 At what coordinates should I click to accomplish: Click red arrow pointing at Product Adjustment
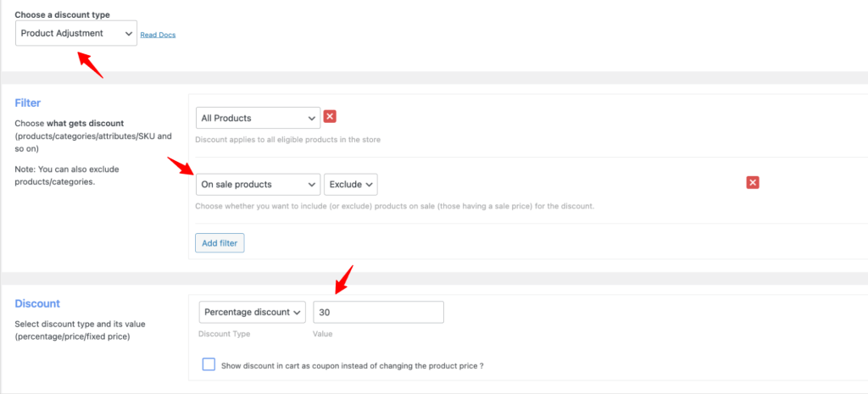click(91, 64)
